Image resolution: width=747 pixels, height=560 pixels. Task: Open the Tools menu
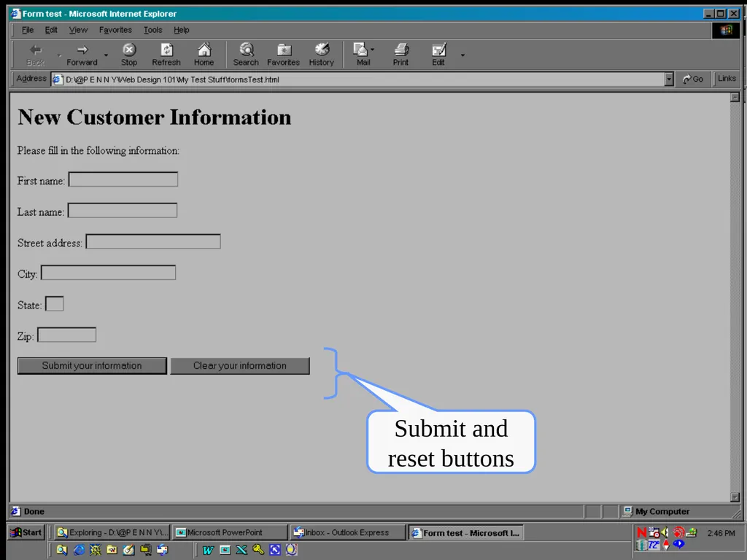[153, 30]
